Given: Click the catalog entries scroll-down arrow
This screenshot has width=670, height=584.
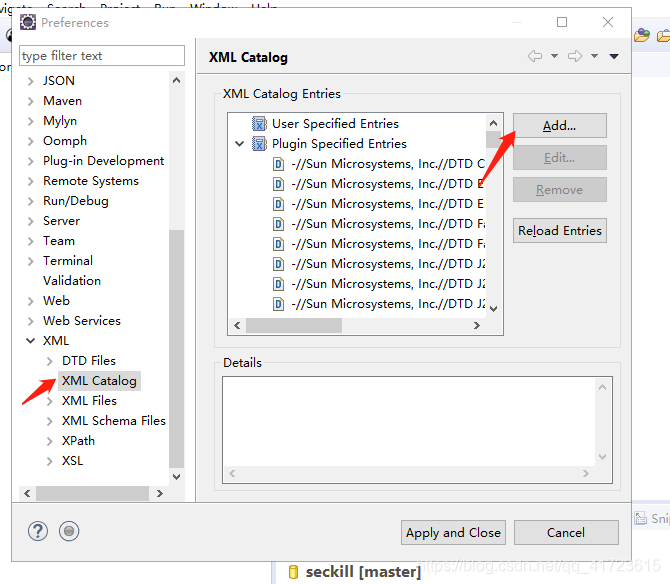Looking at the screenshot, I should pyautogui.click(x=494, y=308).
